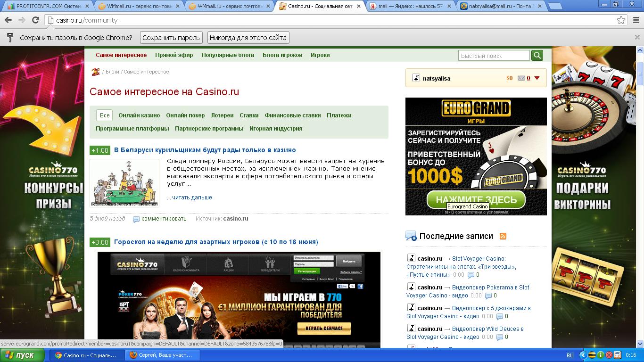Open Игроки in site menu
The height and width of the screenshot is (362, 644).
(320, 55)
